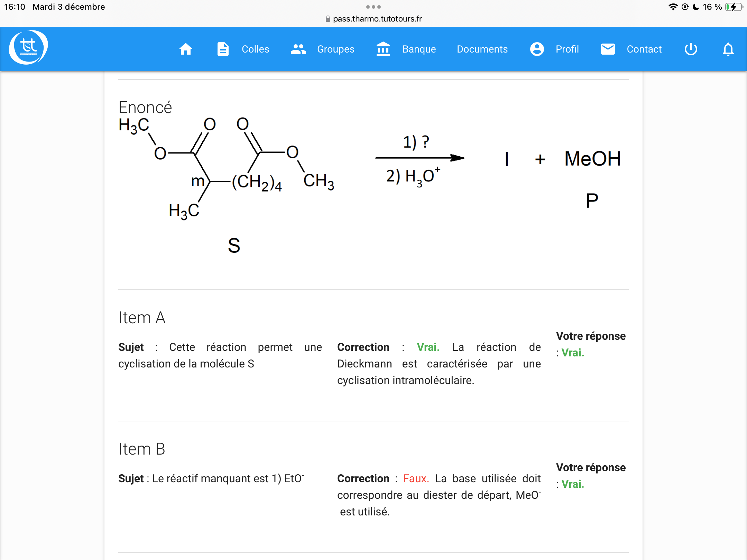Open the Documents menu item
This screenshot has width=747, height=560.
(x=482, y=49)
